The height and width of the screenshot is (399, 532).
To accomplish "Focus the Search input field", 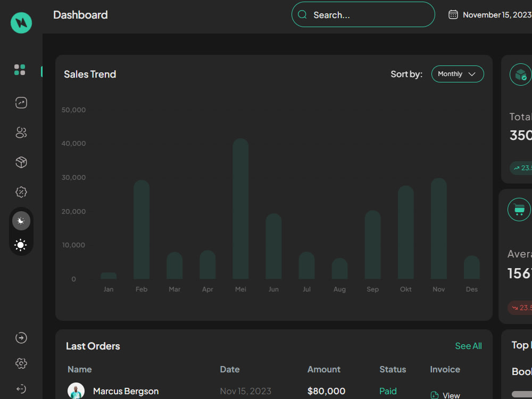I will 363,14.
